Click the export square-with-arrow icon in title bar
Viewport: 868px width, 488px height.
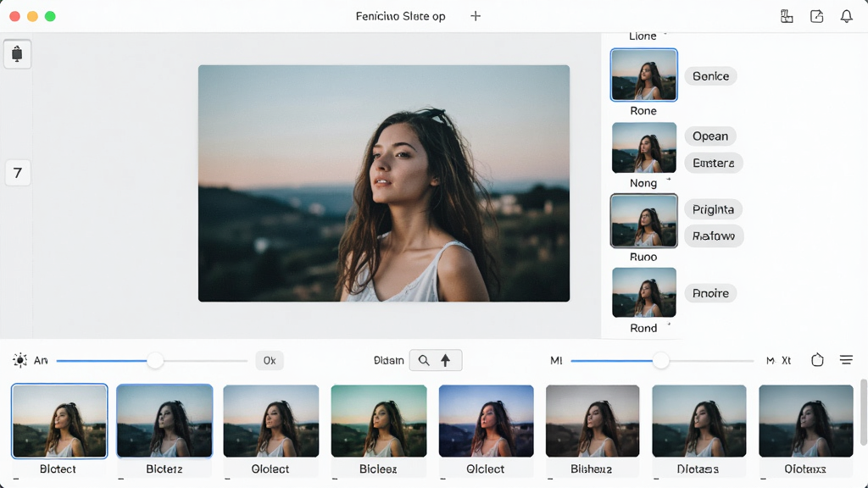(816, 16)
